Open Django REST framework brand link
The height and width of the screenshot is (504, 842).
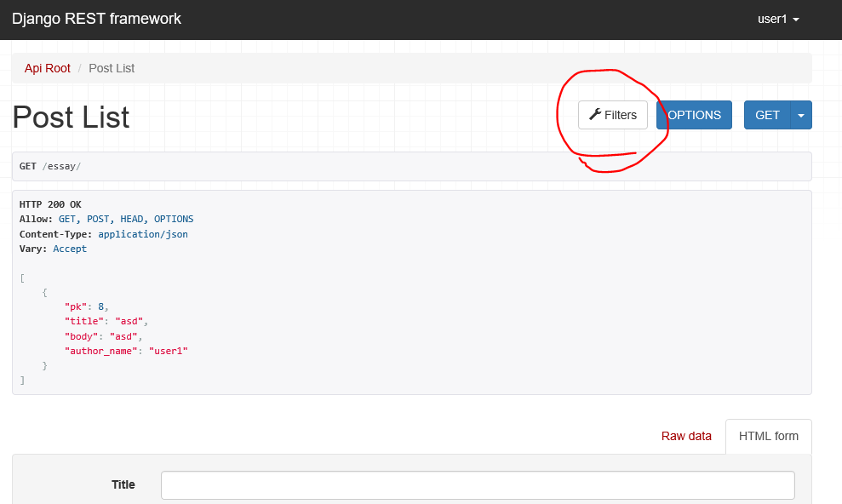coord(97,19)
